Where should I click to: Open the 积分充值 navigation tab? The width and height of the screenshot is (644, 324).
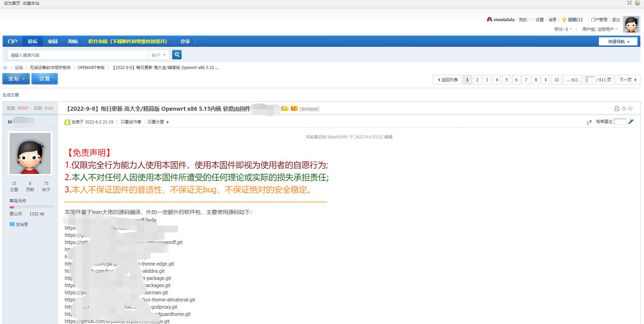128,41
